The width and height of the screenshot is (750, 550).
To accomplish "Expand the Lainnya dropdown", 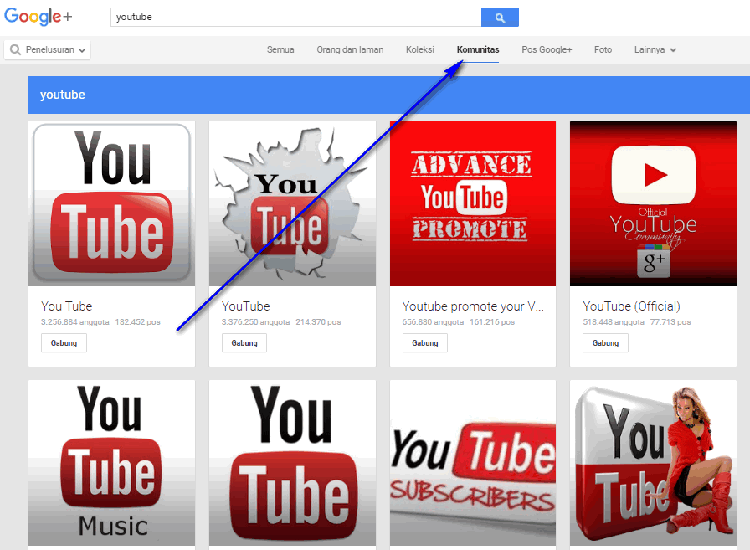I will [655, 50].
